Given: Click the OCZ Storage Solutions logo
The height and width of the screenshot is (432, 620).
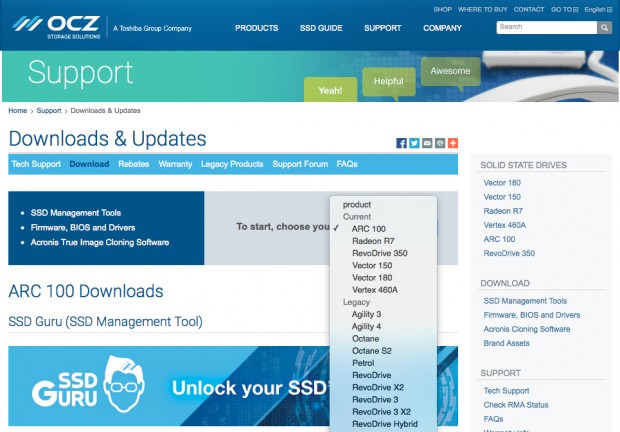Looking at the screenshot, I should (x=56, y=27).
